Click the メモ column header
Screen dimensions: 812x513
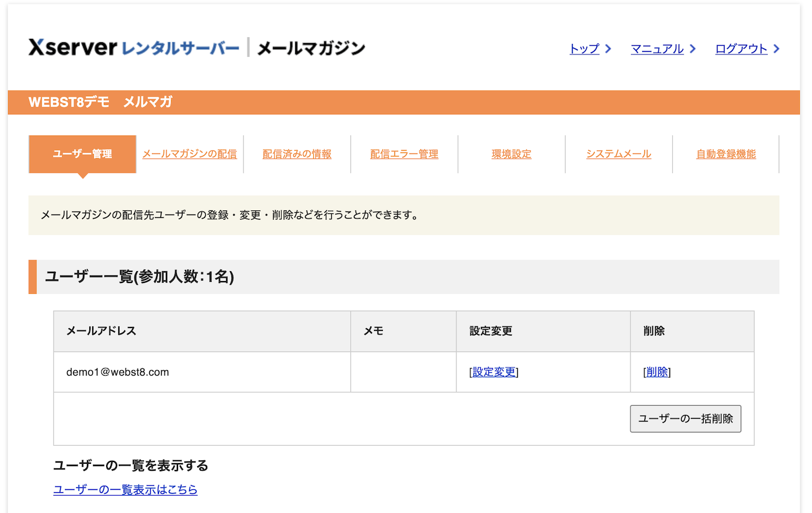click(x=404, y=331)
